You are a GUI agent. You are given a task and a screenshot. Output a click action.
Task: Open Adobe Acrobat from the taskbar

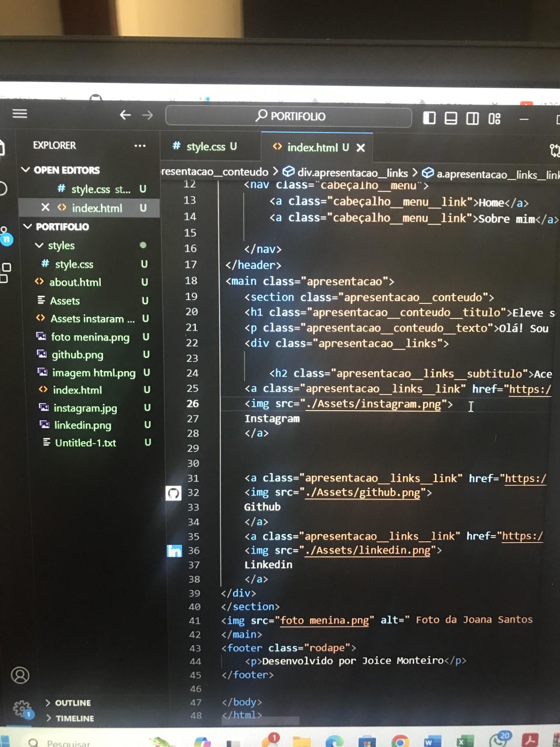(x=530, y=740)
